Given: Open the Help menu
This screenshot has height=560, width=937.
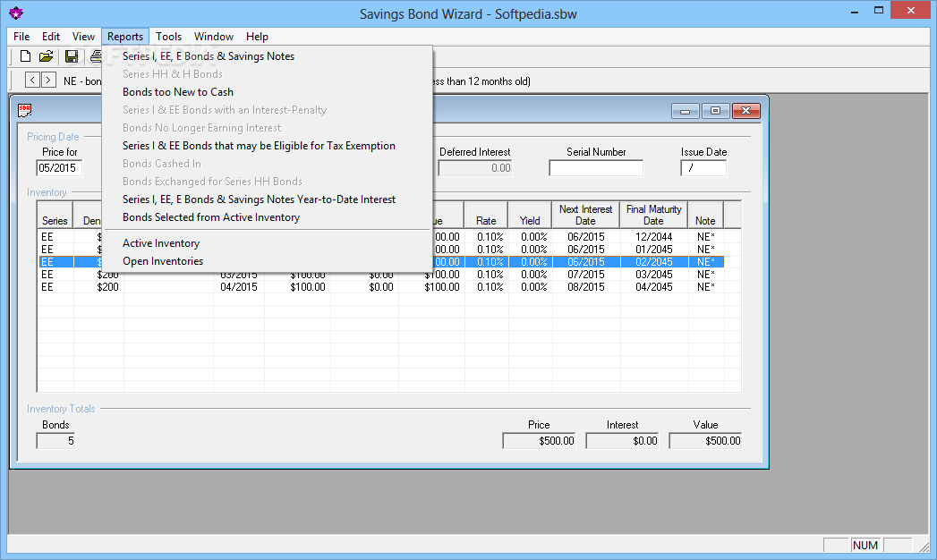Looking at the screenshot, I should pos(257,37).
